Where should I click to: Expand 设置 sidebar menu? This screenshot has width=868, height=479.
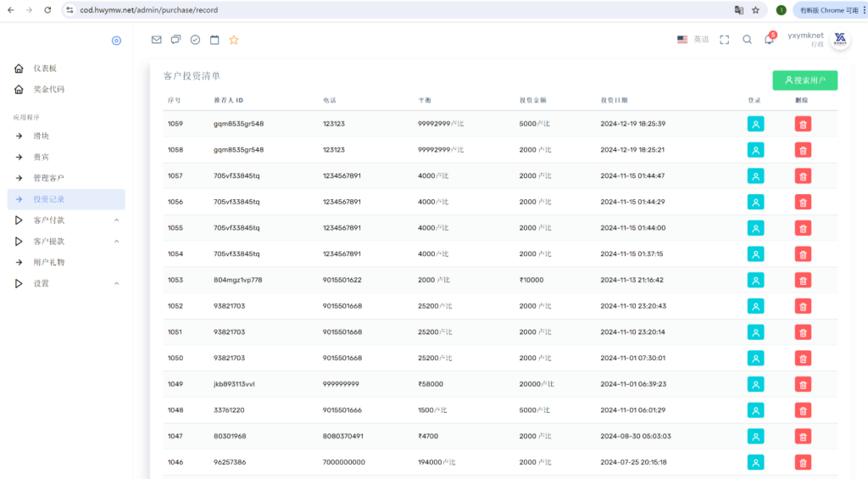pyautogui.click(x=66, y=283)
